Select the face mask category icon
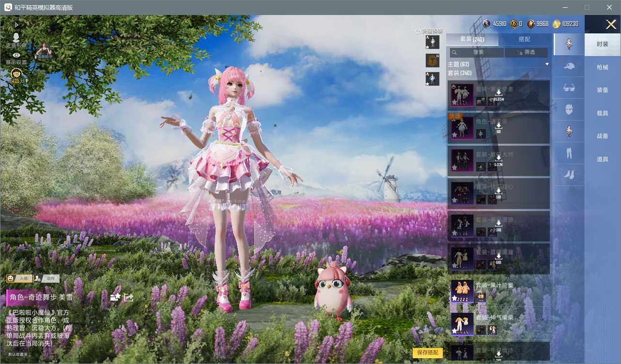 (569, 109)
